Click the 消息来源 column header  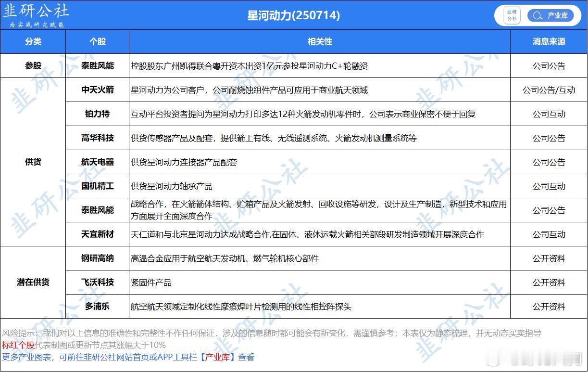click(549, 42)
